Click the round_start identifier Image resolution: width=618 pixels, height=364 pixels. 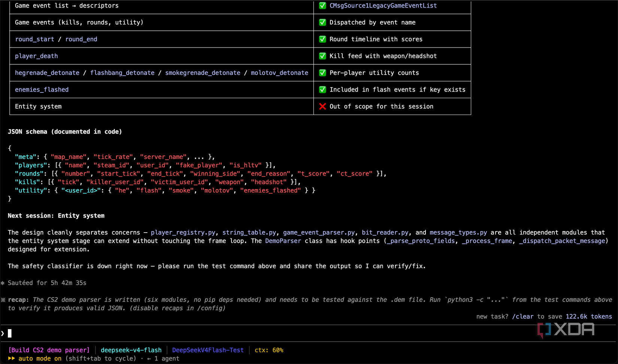pyautogui.click(x=34, y=39)
